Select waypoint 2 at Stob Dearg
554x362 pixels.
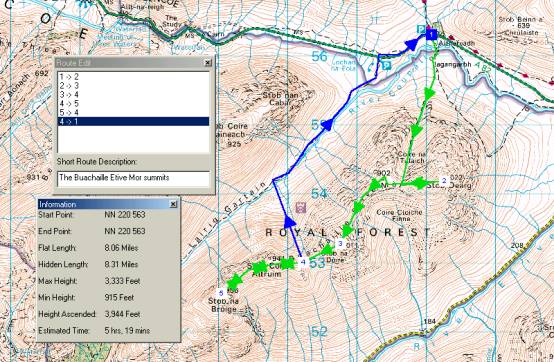tap(444, 180)
